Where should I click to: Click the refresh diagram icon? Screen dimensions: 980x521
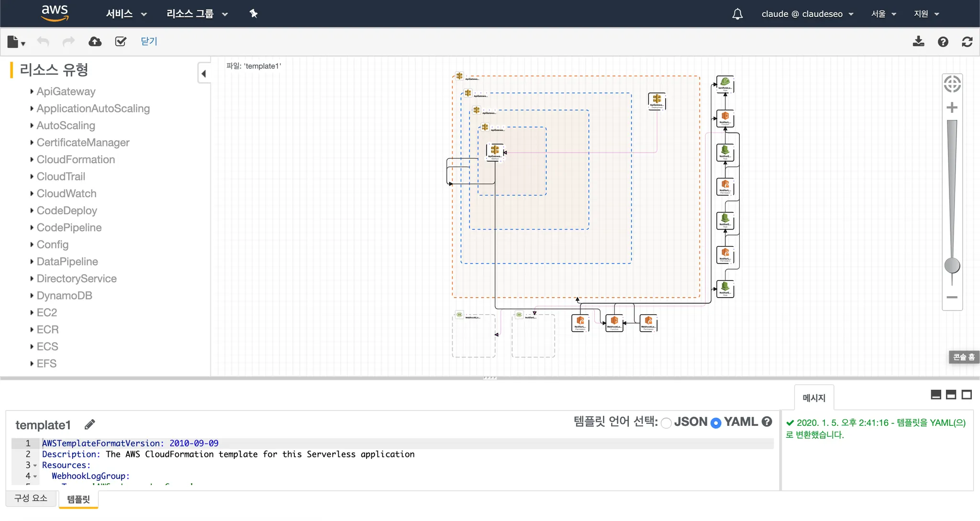[x=967, y=42]
